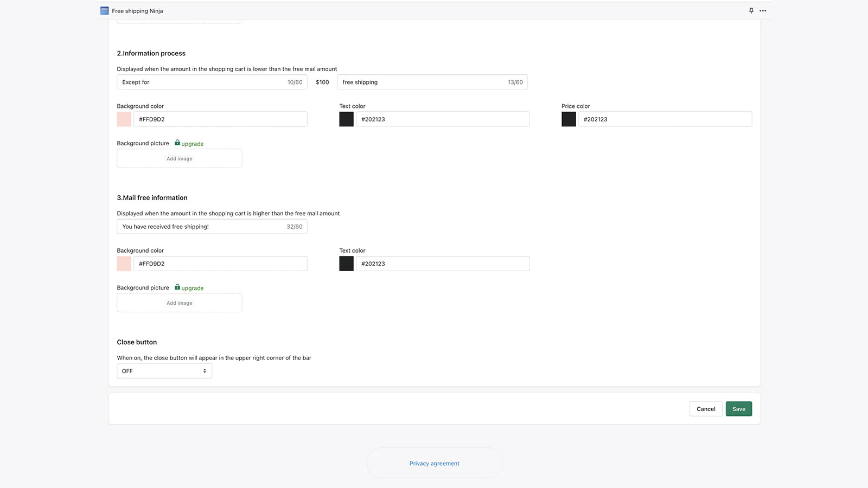Click Save button
Screen dimensions: 868x488
pos(738,409)
